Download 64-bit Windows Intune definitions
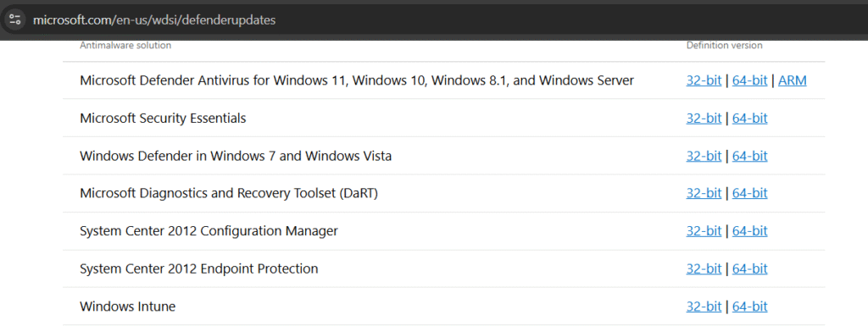Screen dimensions: 868x326 pyautogui.click(x=749, y=307)
